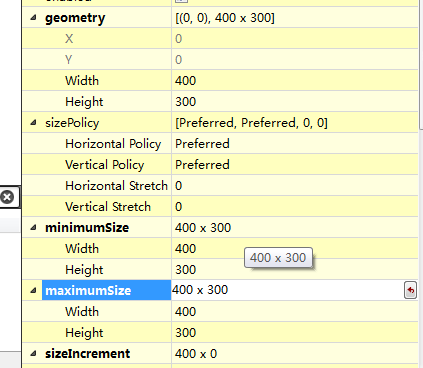Select the Width label under geometry

82,81
